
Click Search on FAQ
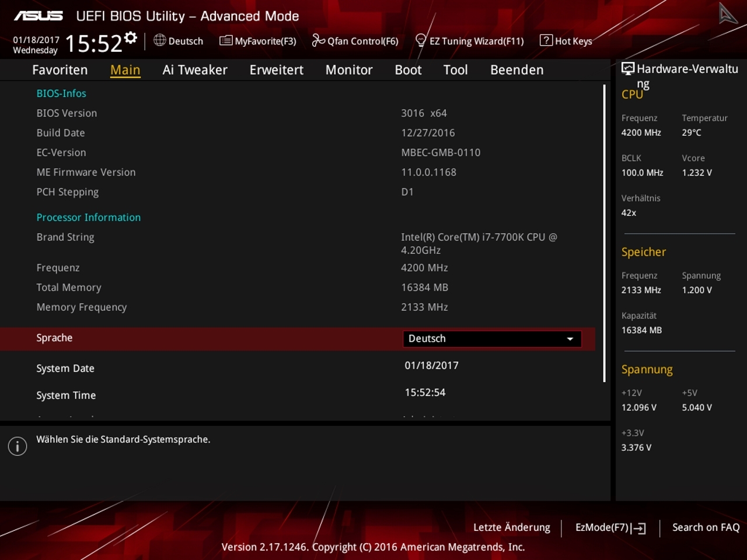706,527
